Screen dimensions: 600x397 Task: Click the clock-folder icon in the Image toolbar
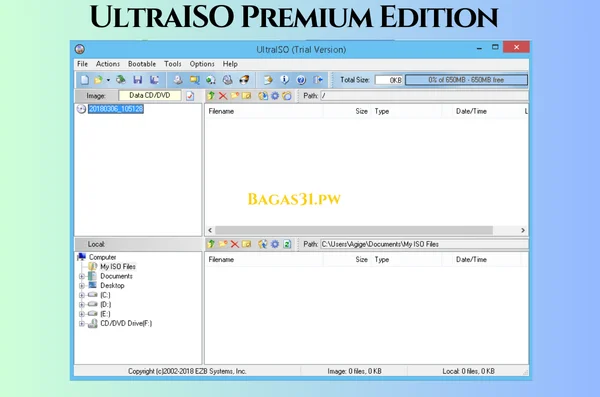[x=287, y=96]
